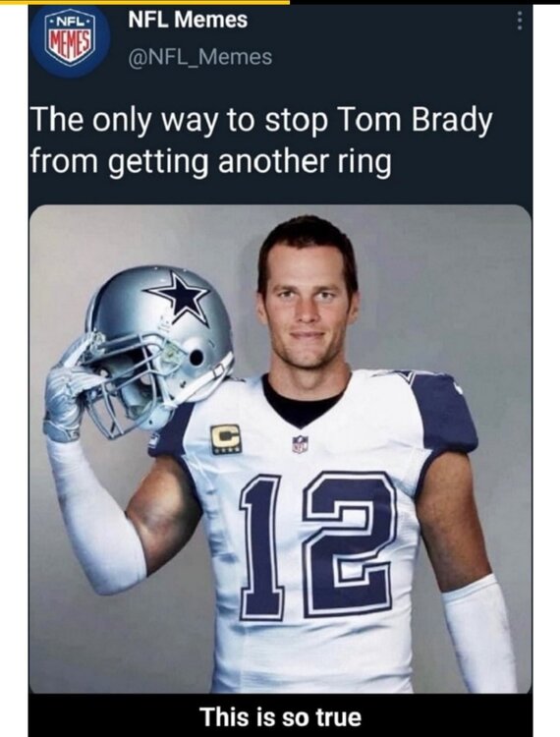560x737 pixels.
Task: Click the "This is so true" caption
Action: [281, 717]
